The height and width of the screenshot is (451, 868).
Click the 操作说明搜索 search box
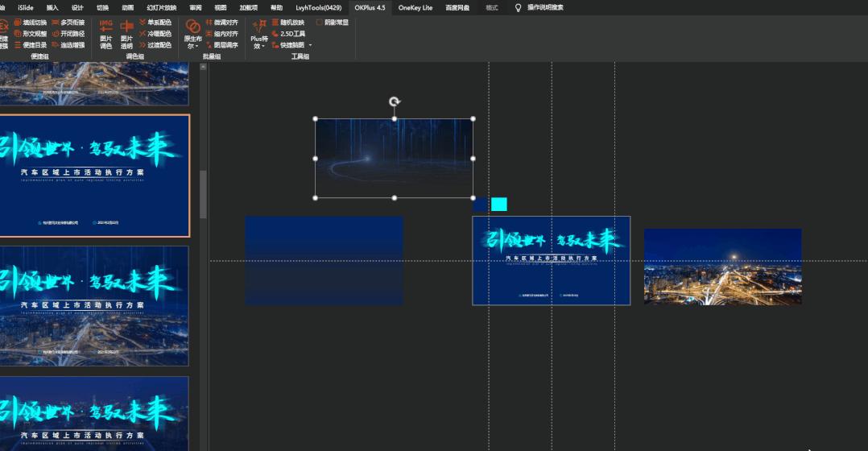coord(545,8)
